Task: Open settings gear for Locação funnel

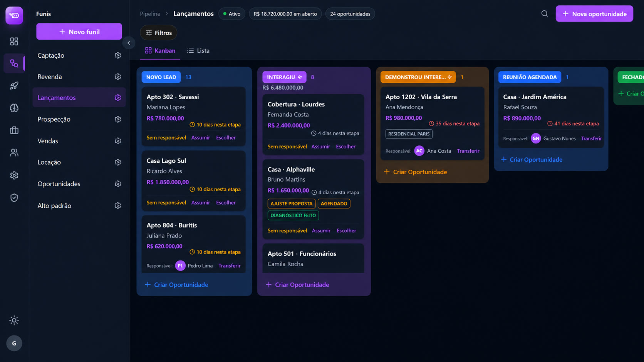Action: [x=118, y=162]
